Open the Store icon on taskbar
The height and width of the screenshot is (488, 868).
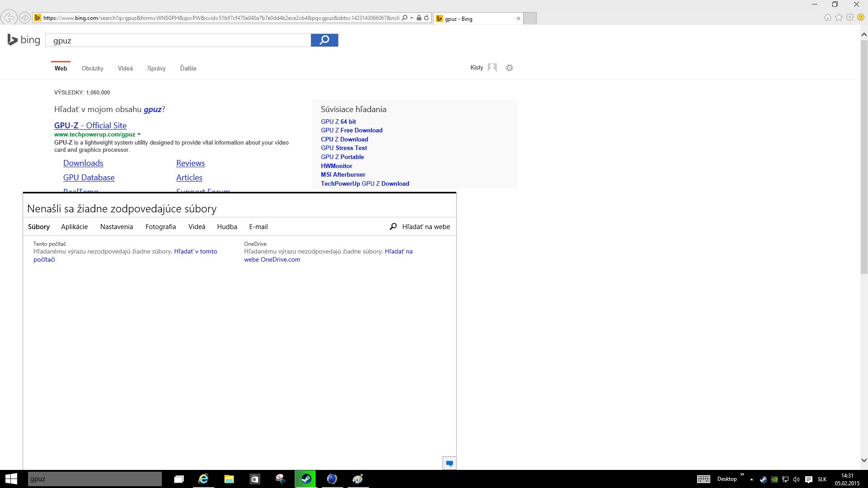click(255, 479)
